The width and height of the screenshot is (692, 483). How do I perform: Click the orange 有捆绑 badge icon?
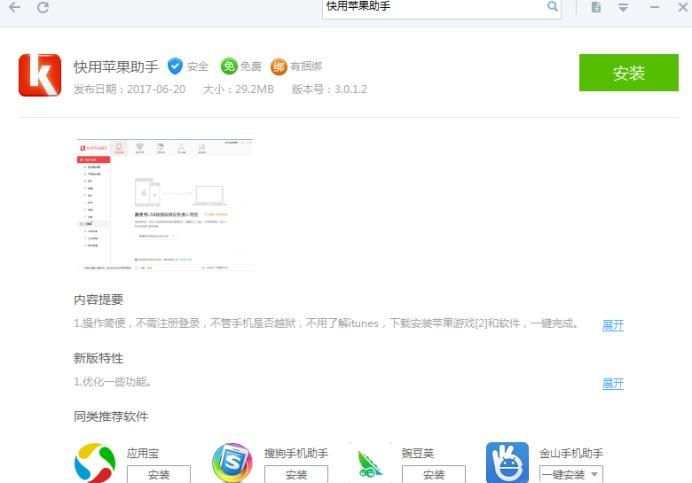tap(278, 67)
